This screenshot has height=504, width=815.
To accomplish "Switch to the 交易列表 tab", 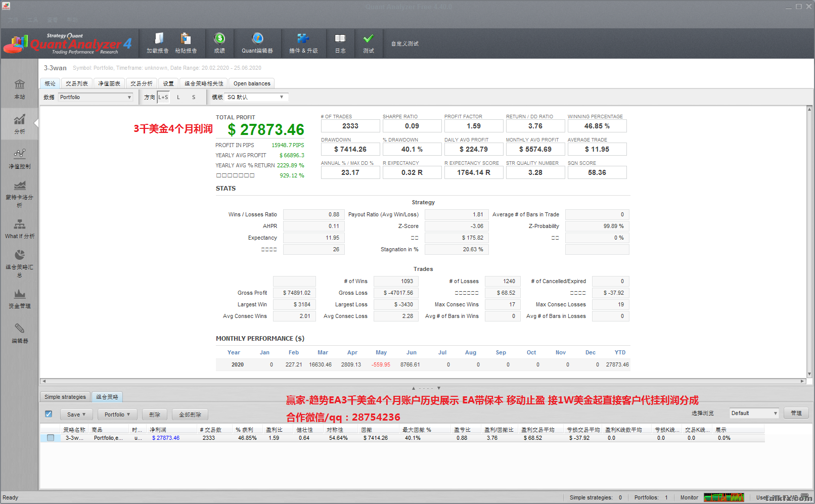I will pyautogui.click(x=77, y=83).
